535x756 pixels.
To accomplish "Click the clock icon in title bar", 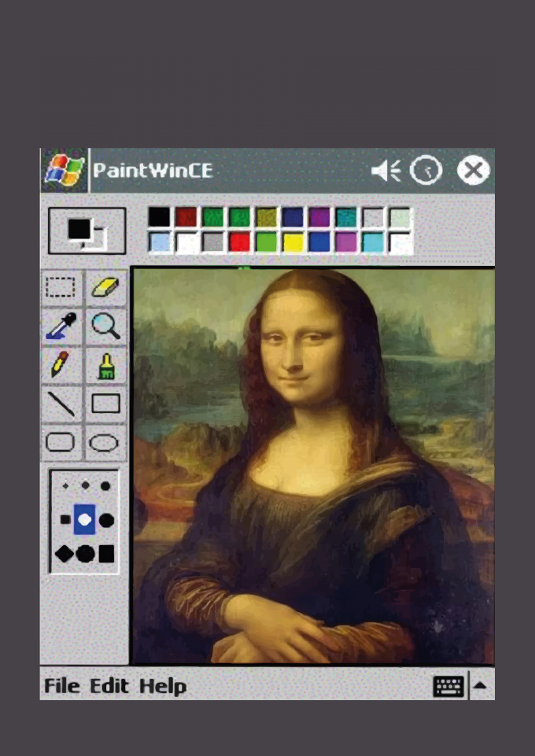I will (x=426, y=170).
